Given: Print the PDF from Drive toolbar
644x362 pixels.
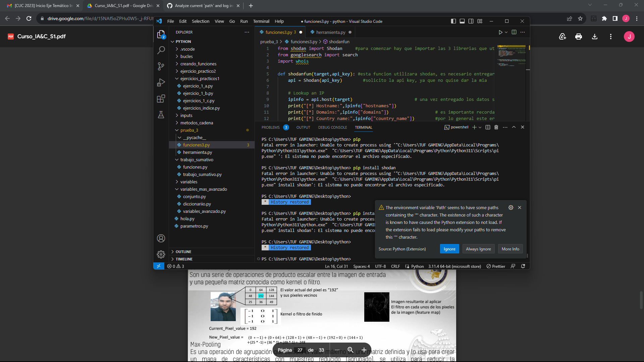Looking at the screenshot, I should click(579, 37).
